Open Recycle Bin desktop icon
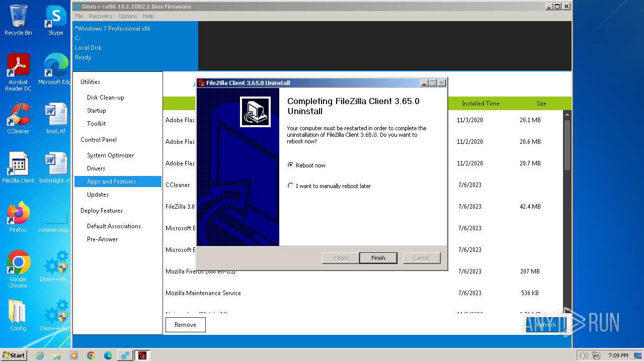This screenshot has width=644, height=362. click(18, 20)
